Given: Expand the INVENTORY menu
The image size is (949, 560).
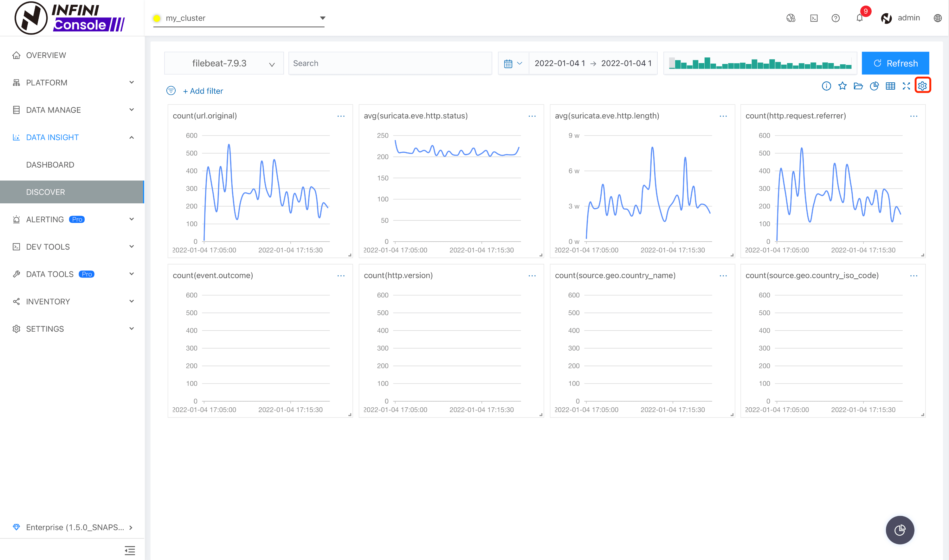Looking at the screenshot, I should point(72,302).
